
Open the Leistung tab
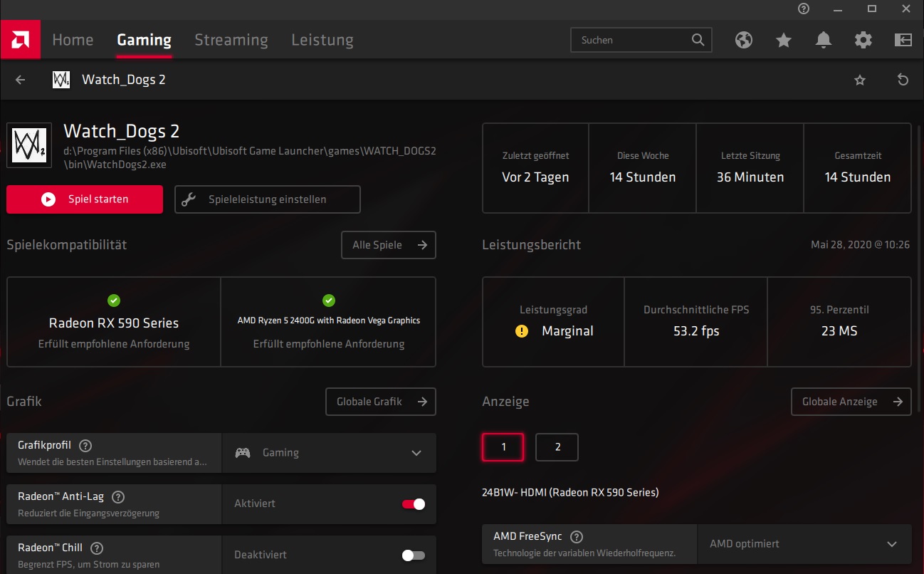pos(322,40)
